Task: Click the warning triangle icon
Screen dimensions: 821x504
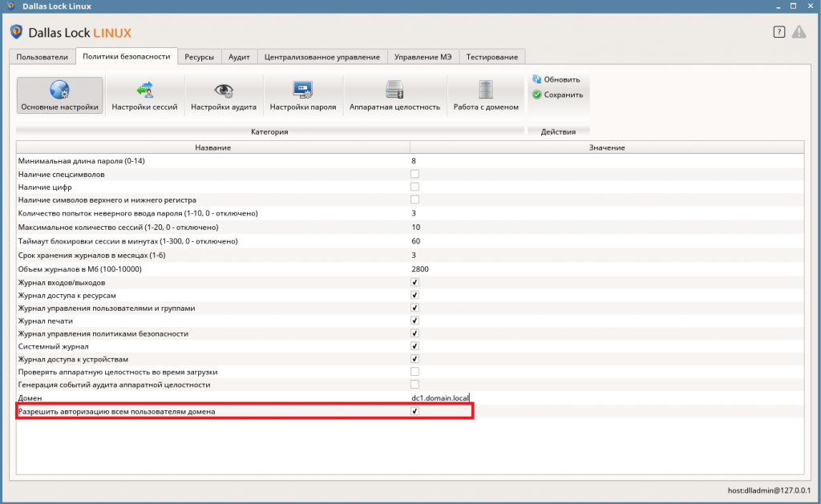Action: [799, 32]
